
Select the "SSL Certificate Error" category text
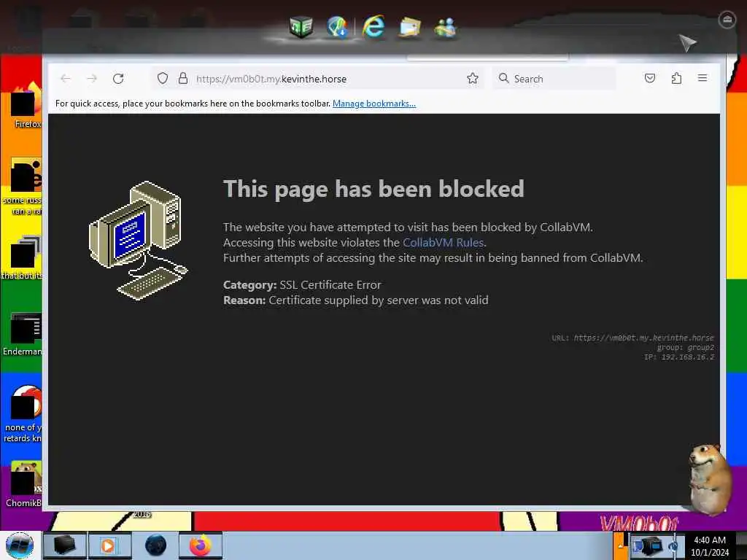coord(330,285)
